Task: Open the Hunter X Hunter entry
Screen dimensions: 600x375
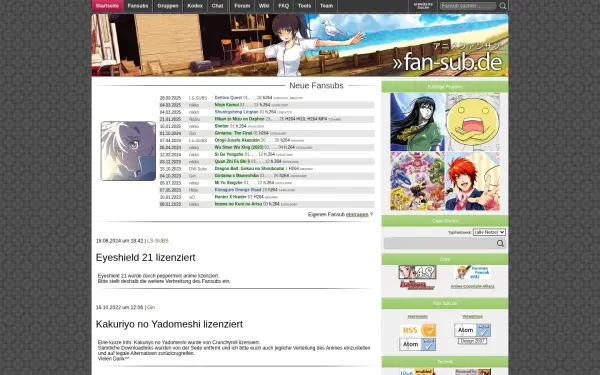Action: [x=230, y=197]
